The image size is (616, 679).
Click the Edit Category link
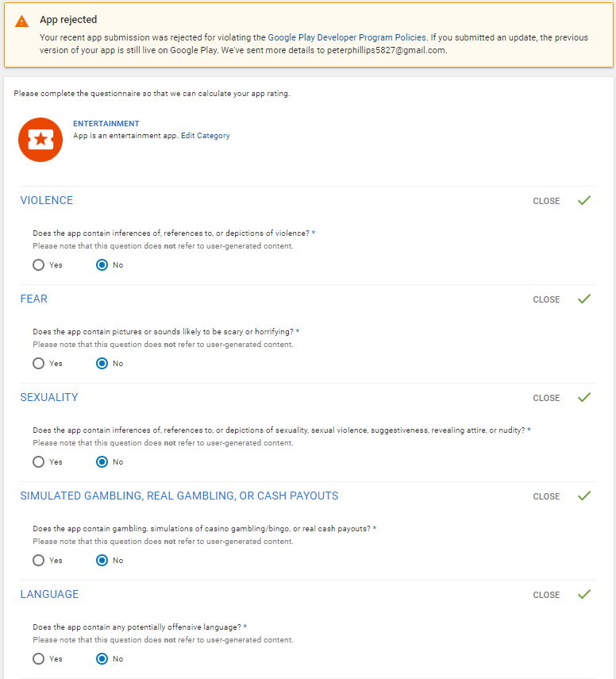pos(205,136)
